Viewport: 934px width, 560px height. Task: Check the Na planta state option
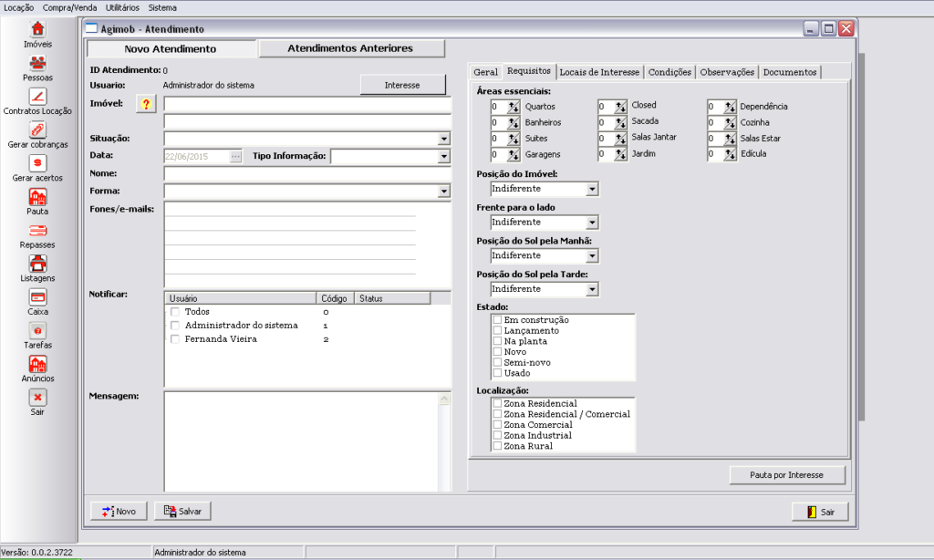coord(497,341)
